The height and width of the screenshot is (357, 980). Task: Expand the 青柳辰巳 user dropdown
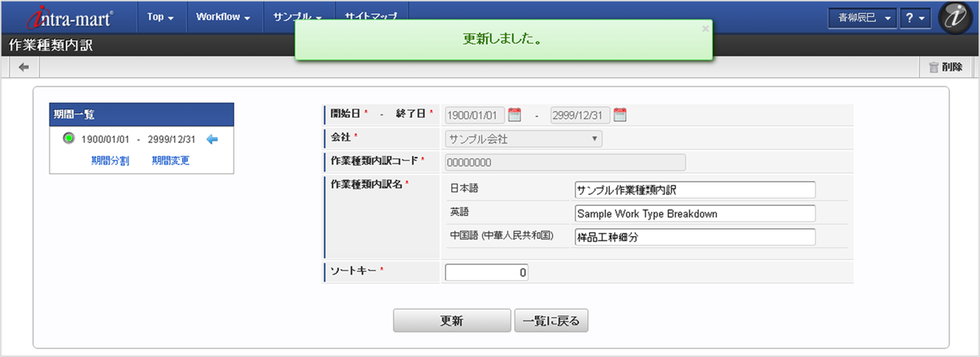[863, 18]
